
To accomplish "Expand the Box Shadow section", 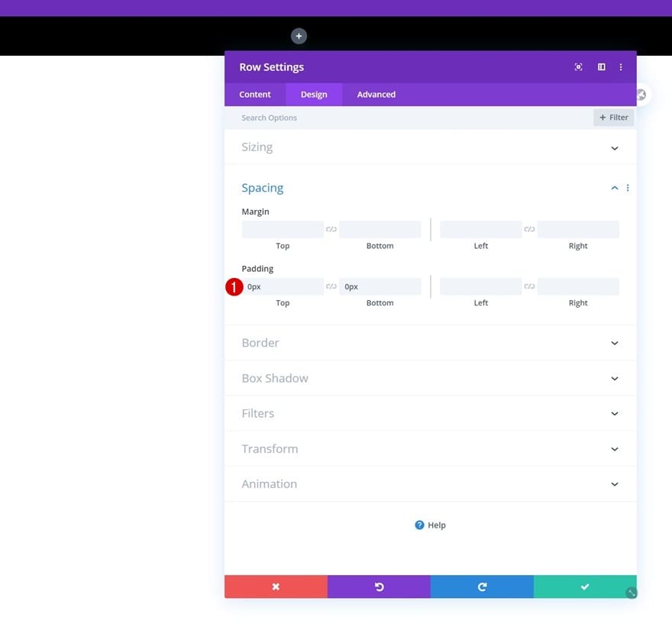I will tap(430, 378).
